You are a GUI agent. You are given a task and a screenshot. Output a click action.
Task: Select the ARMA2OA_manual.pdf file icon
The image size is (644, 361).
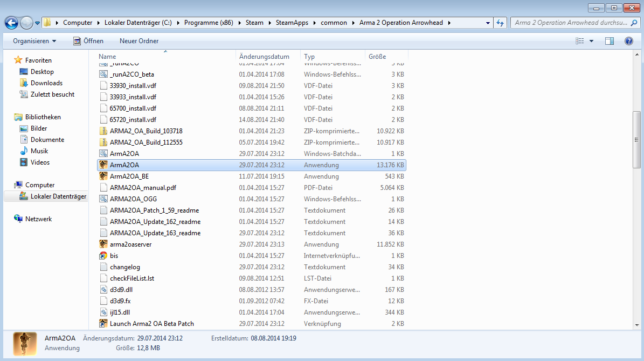(x=103, y=187)
